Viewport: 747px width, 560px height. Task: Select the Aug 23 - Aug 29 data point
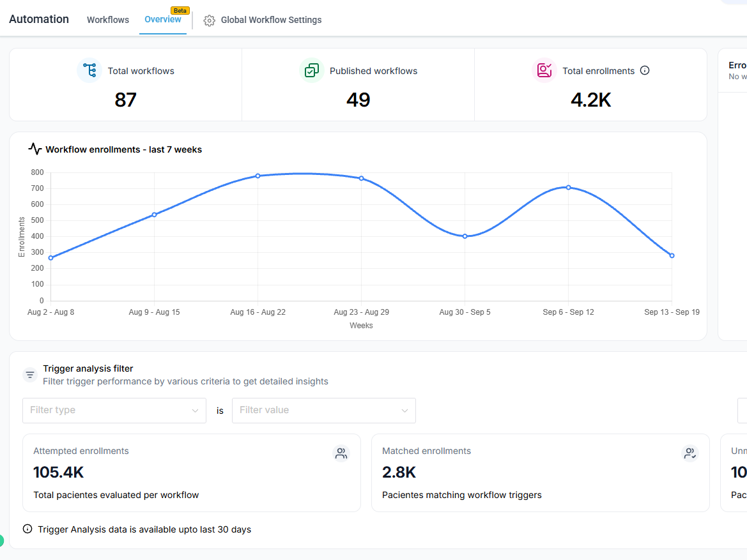[362, 179]
